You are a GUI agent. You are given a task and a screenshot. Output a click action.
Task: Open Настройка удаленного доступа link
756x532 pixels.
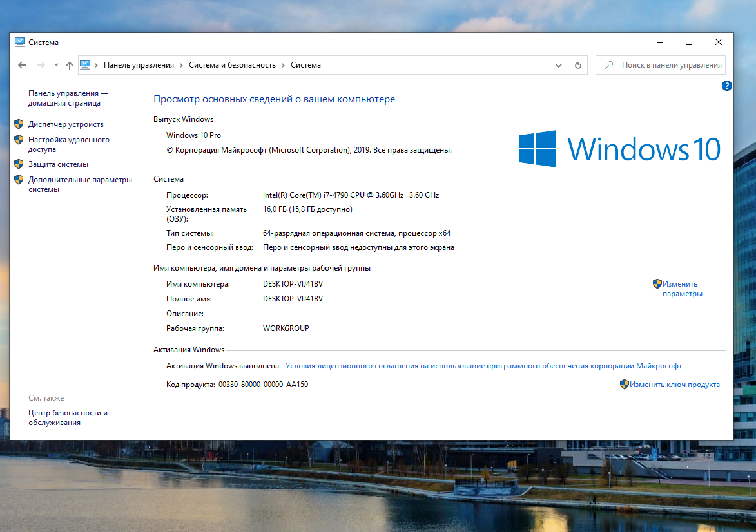coord(69,144)
